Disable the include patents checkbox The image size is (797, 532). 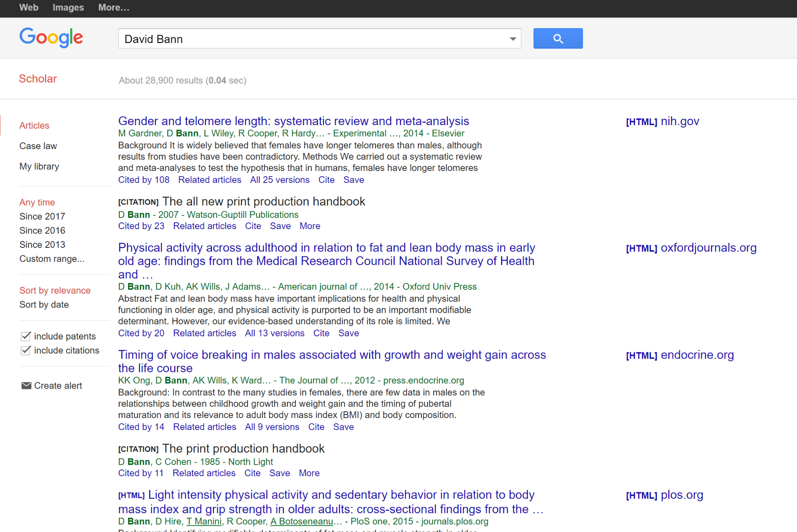[25, 336]
